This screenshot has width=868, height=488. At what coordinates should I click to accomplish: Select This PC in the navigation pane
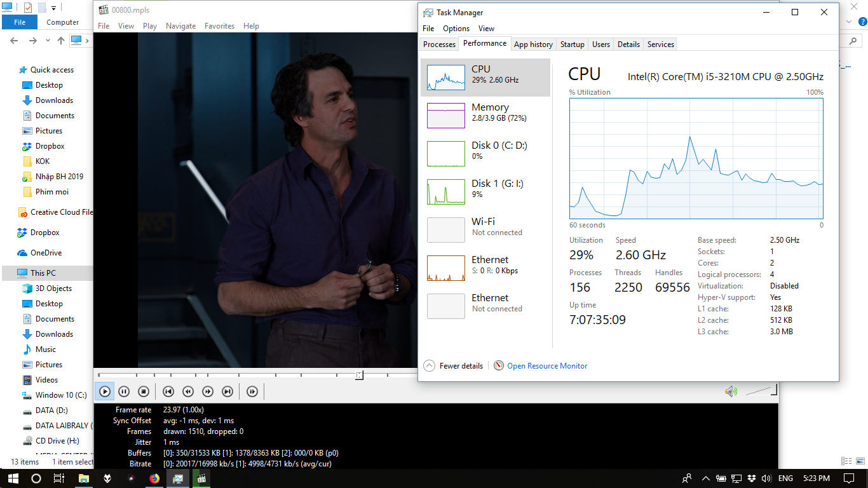click(43, 273)
